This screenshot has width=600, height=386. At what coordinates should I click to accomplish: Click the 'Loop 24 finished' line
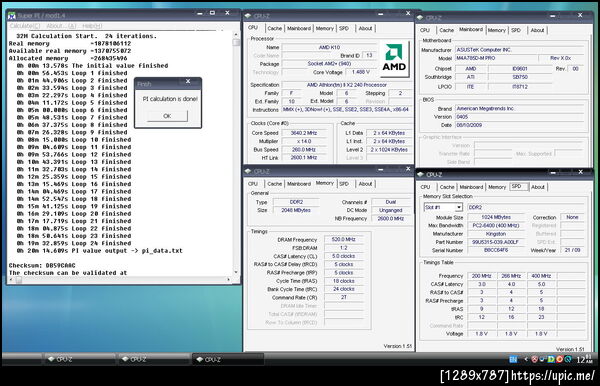coord(74,243)
